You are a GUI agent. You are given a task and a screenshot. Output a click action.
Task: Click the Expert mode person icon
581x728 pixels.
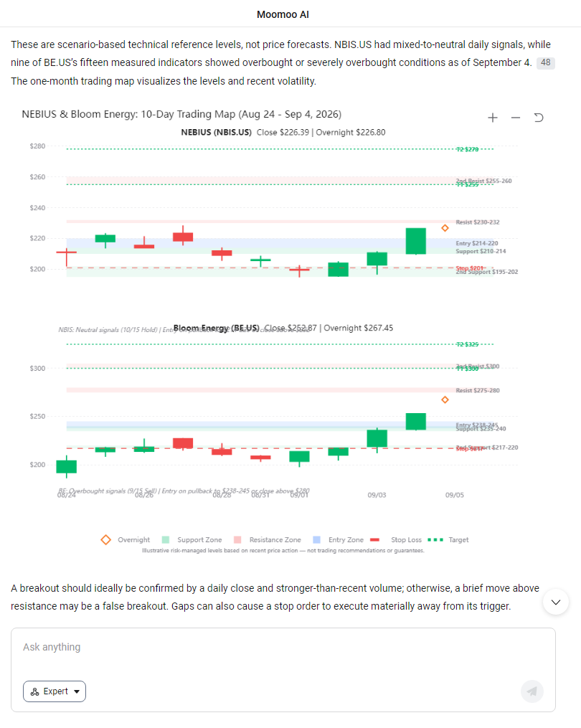coord(35,692)
